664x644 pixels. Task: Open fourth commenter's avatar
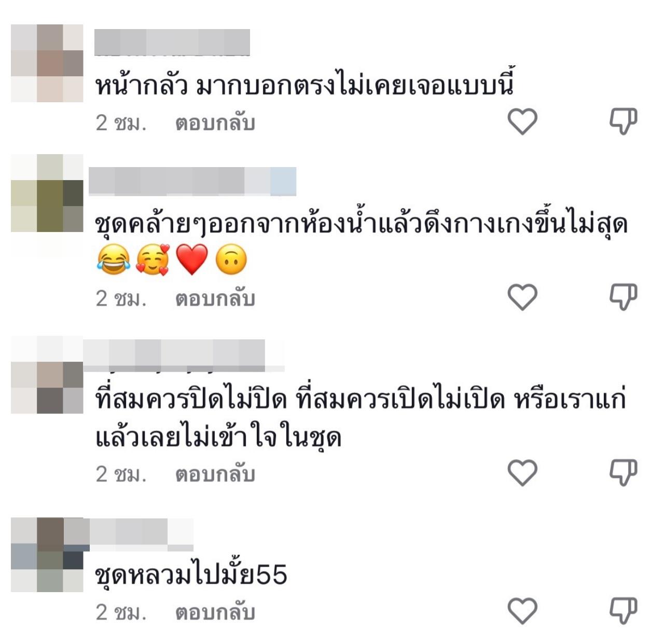[47, 555]
